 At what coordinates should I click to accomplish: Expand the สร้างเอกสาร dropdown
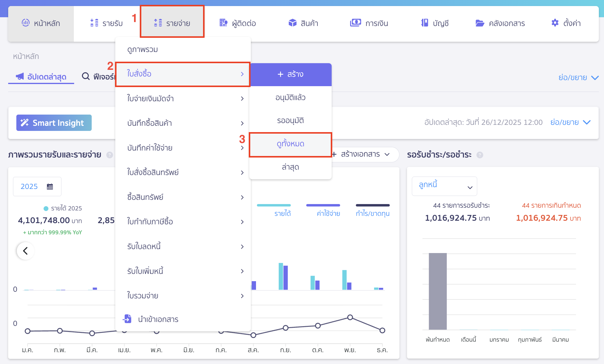click(365, 154)
